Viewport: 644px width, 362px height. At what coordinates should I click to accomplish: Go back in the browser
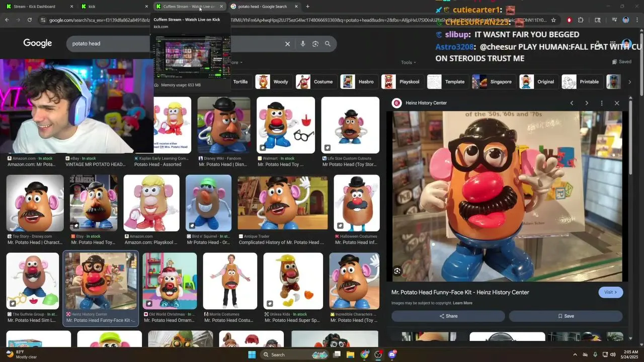(x=7, y=20)
